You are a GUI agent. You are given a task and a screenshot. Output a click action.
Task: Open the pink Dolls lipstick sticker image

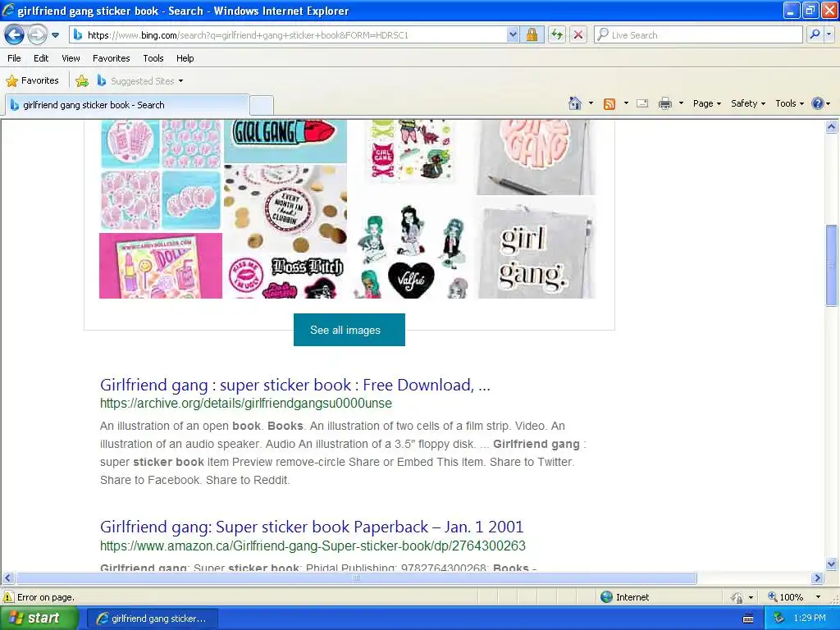point(161,266)
